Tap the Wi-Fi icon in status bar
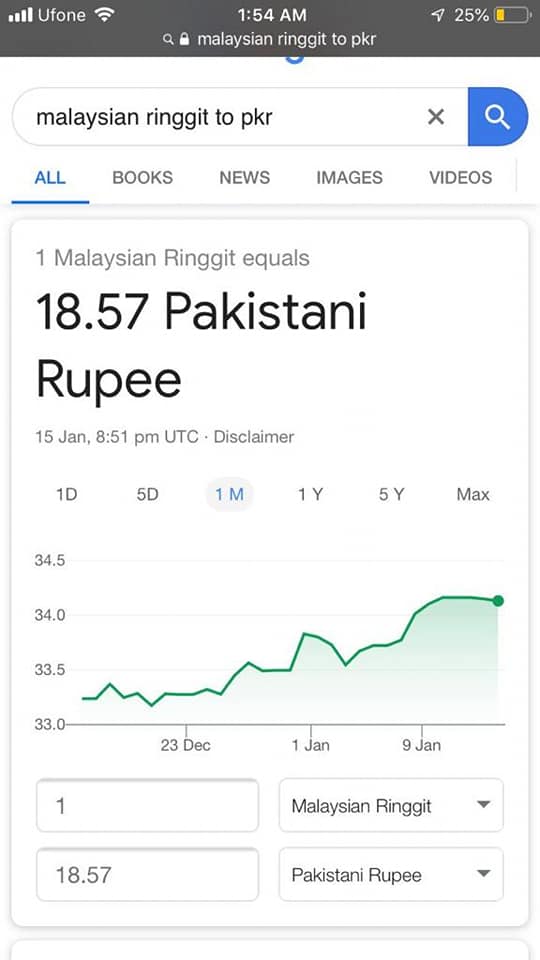The image size is (540, 960). (105, 15)
